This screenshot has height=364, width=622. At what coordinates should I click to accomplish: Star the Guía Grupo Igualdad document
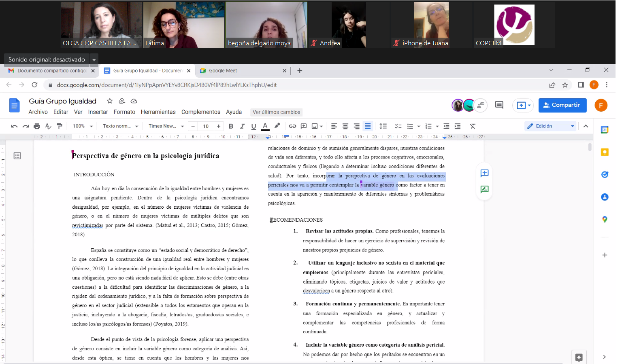point(110,101)
